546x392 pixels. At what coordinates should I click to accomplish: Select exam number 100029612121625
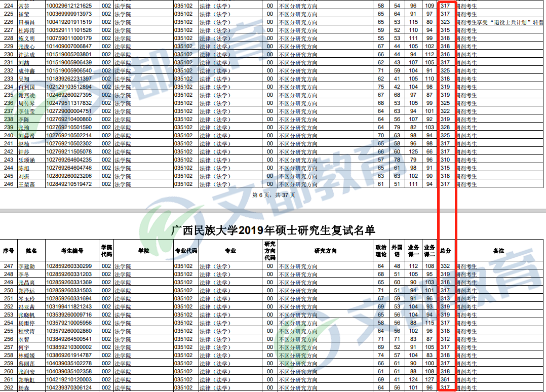[x=69, y=6]
